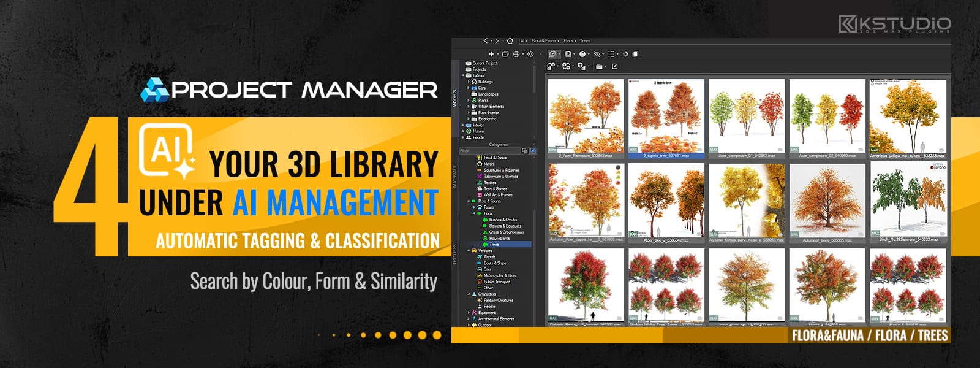This screenshot has width=980, height=368.
Task: Click the folder-box icon on the lower toolbar
Action: pos(599,66)
